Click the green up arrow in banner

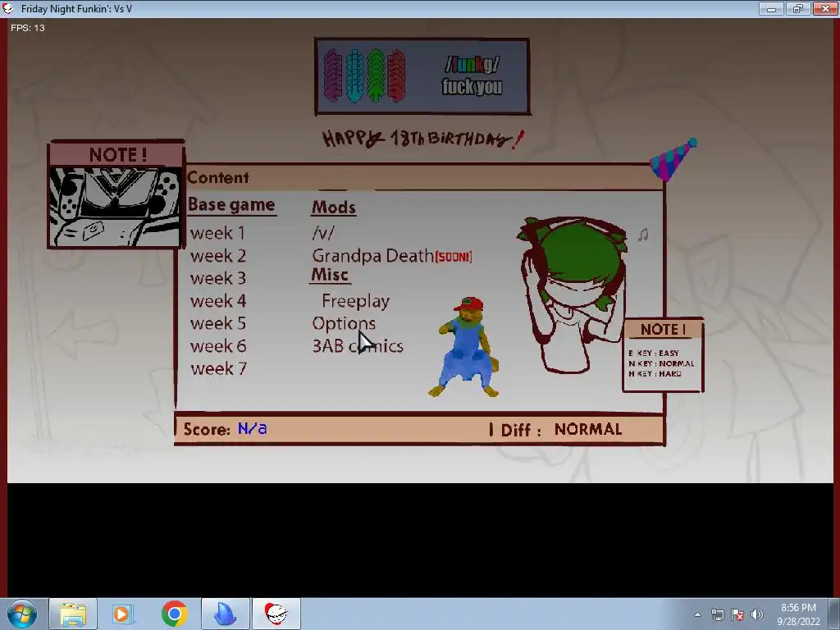coord(376,75)
